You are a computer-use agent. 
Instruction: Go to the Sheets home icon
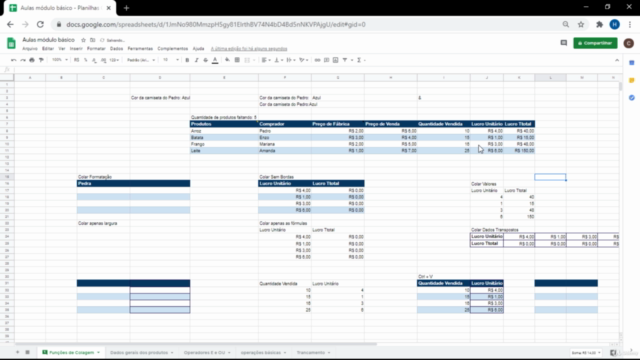tap(11, 43)
